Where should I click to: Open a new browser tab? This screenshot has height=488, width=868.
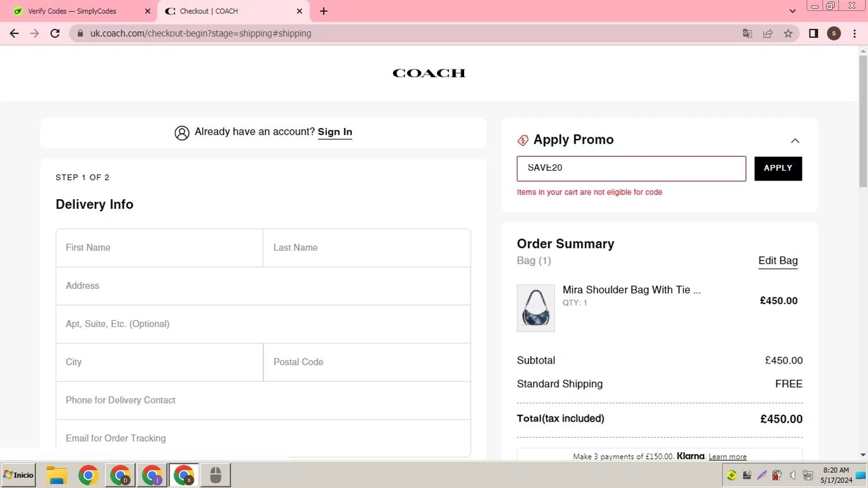(323, 11)
